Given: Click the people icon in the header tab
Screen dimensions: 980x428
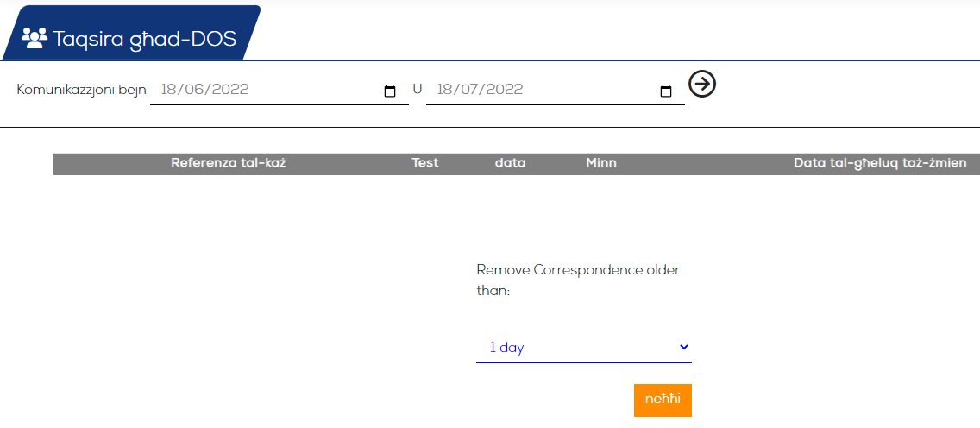Looking at the screenshot, I should coord(35,39).
